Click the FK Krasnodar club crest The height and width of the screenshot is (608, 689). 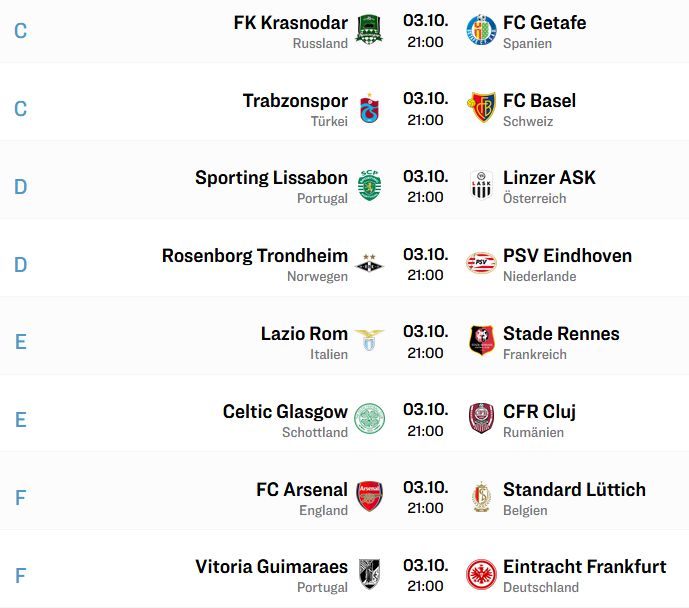(x=369, y=29)
